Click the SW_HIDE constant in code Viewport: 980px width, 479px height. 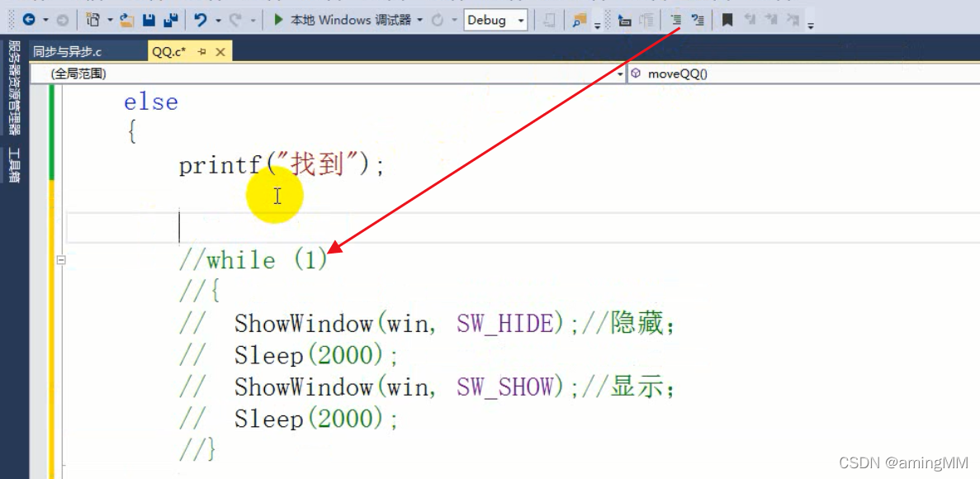pyautogui.click(x=505, y=324)
